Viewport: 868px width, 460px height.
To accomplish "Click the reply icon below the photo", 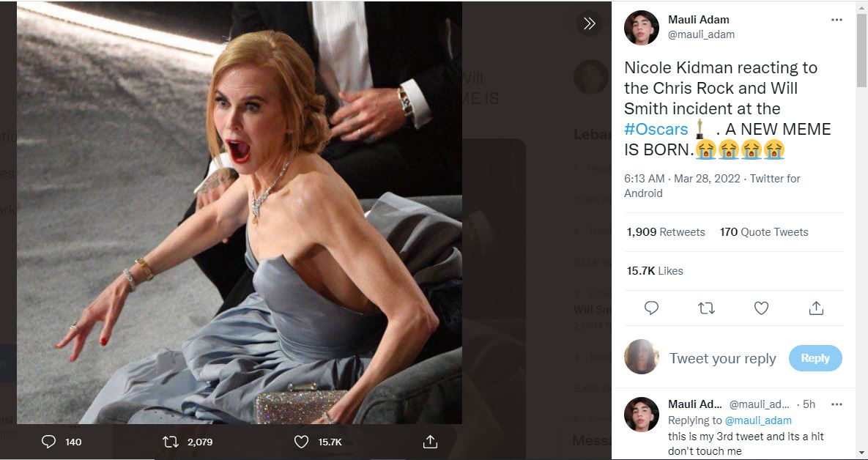I will click(49, 442).
